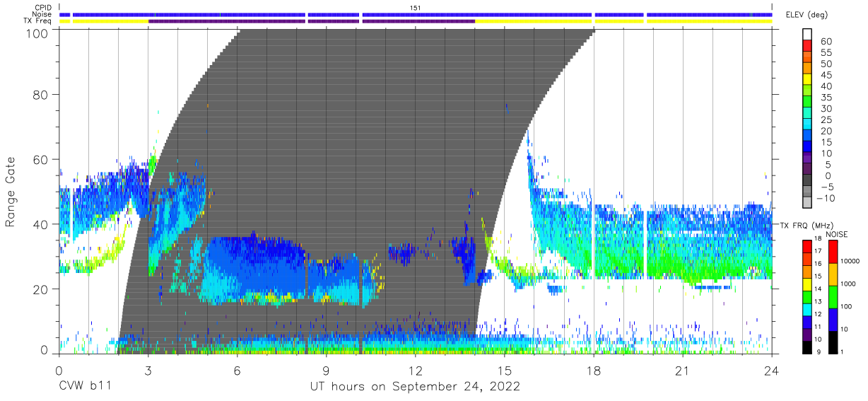Click the "25" tick on ELEV color bar

point(827,120)
